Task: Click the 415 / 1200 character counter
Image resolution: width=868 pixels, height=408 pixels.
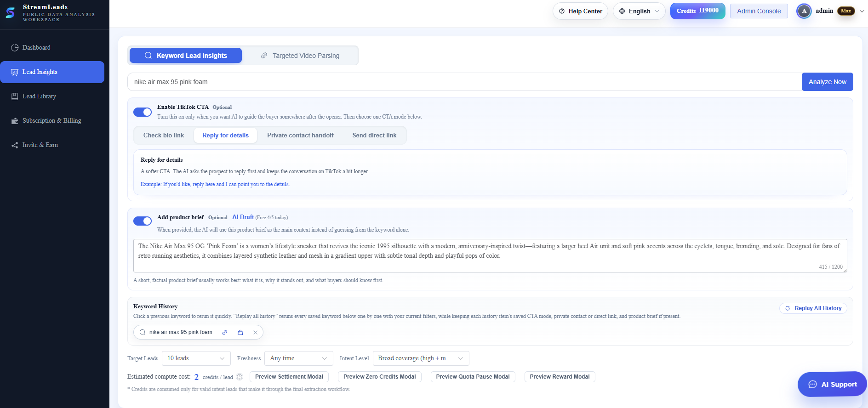Action: click(831, 267)
